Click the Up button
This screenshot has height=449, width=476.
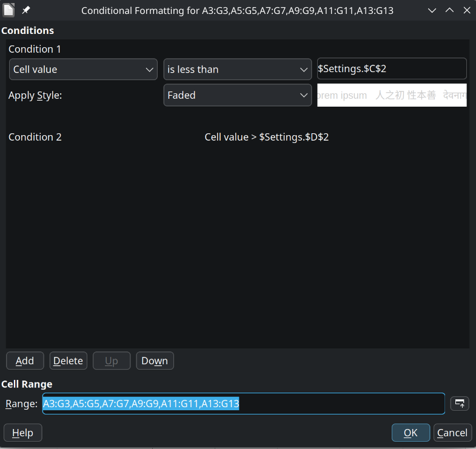point(112,361)
